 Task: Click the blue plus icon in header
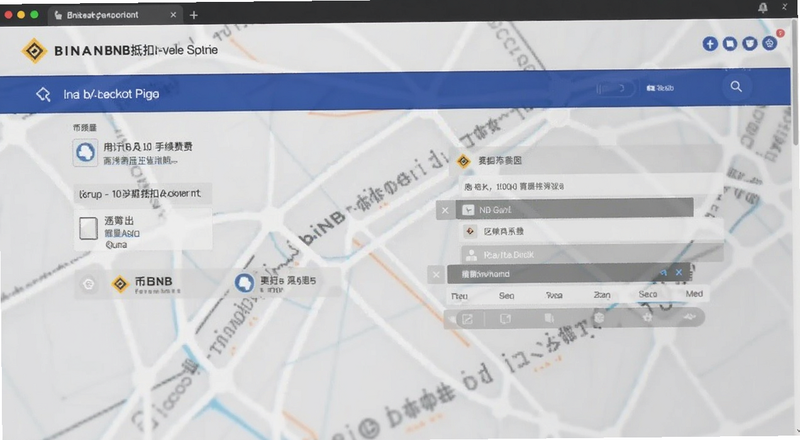[x=710, y=44]
